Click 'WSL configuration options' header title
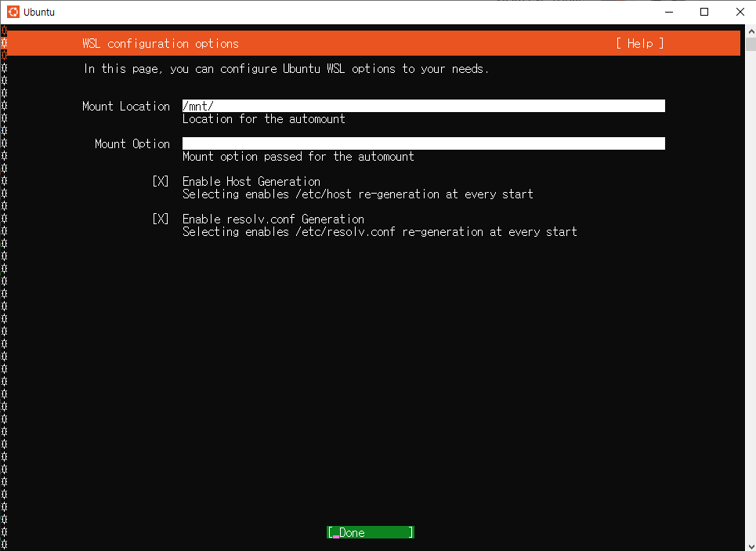 (x=160, y=43)
